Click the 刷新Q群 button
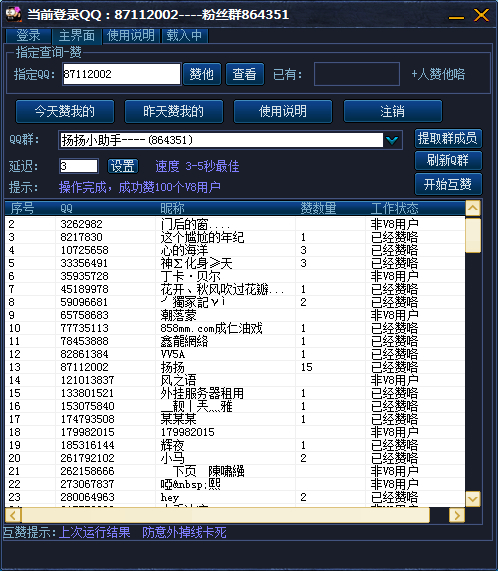This screenshot has width=498, height=571. tap(448, 161)
